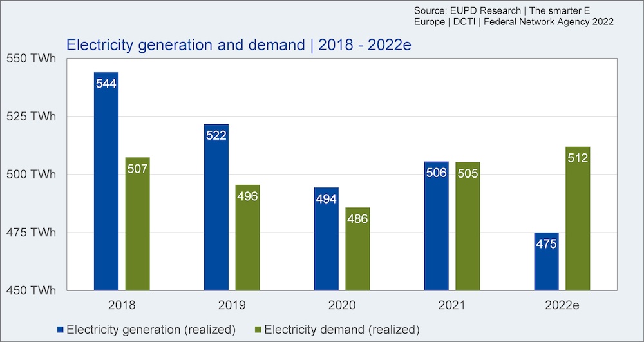Click the source attribution text EUPD Research
Viewport: 644px width, 342px height.
(480, 10)
